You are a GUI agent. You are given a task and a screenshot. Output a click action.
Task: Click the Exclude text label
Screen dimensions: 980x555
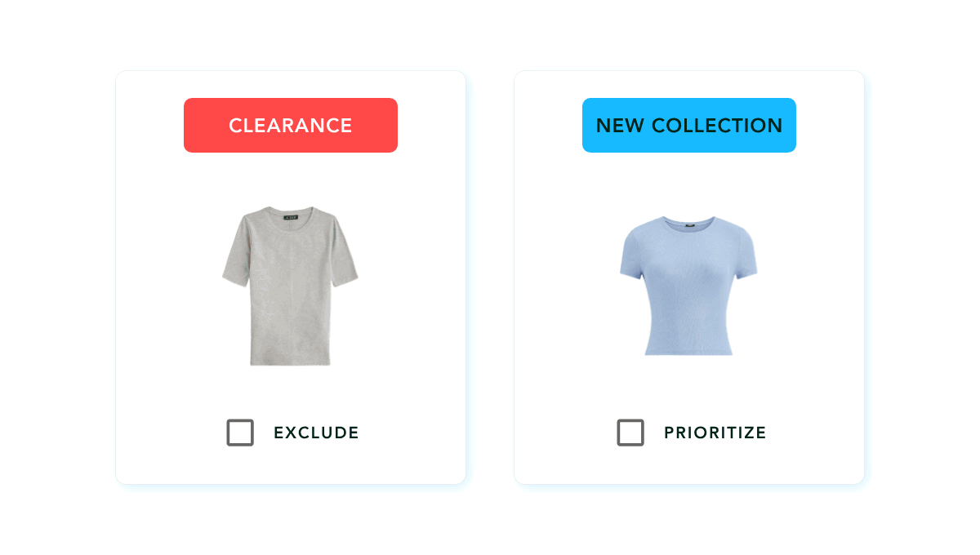point(317,433)
